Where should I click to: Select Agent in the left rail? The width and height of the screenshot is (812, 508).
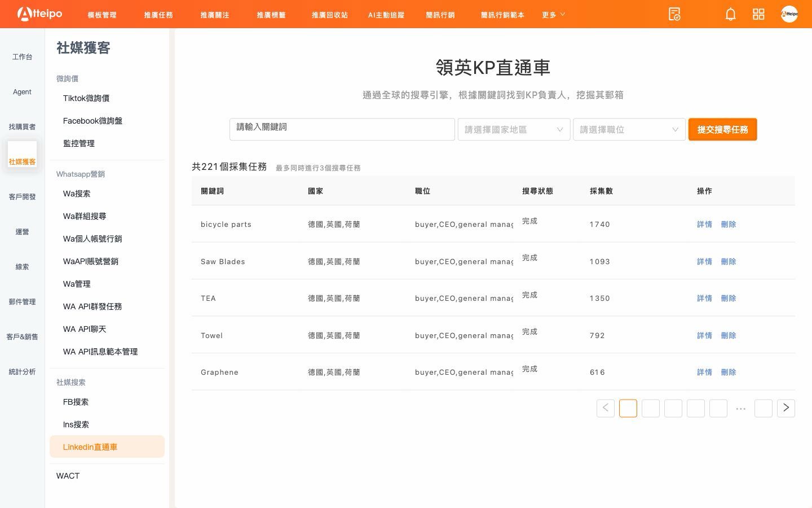click(22, 91)
